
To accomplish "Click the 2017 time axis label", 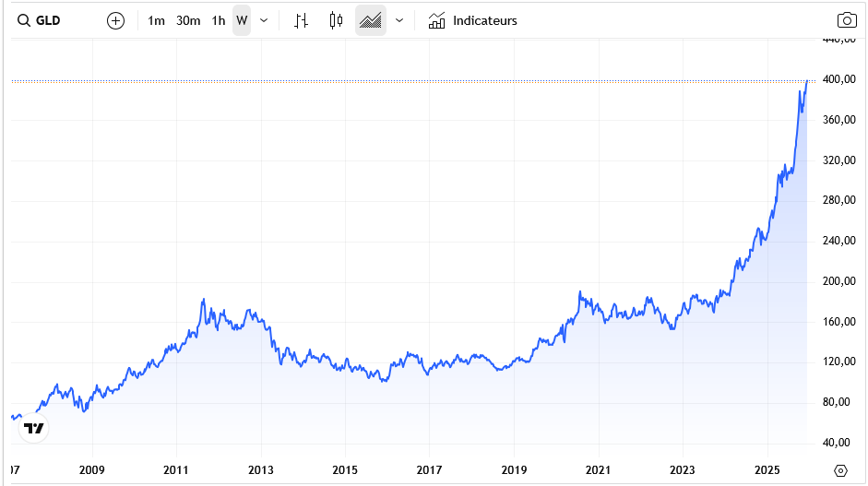I will tap(429, 470).
